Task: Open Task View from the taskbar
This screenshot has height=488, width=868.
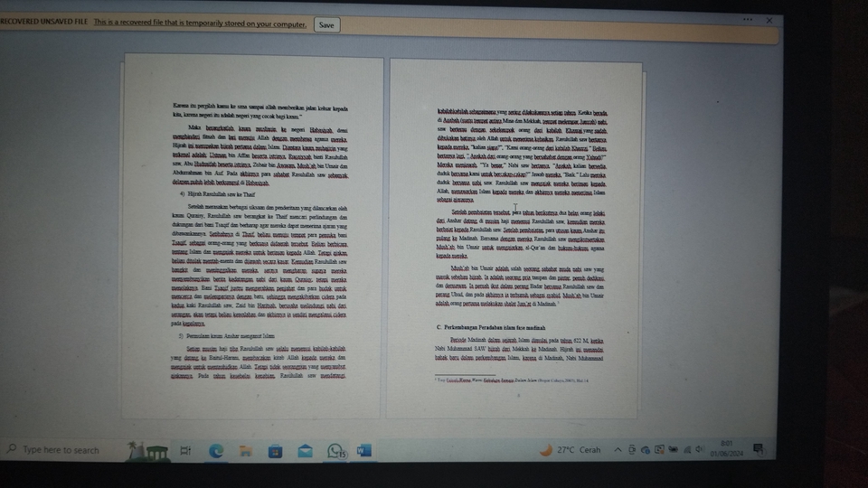Action: click(x=185, y=451)
